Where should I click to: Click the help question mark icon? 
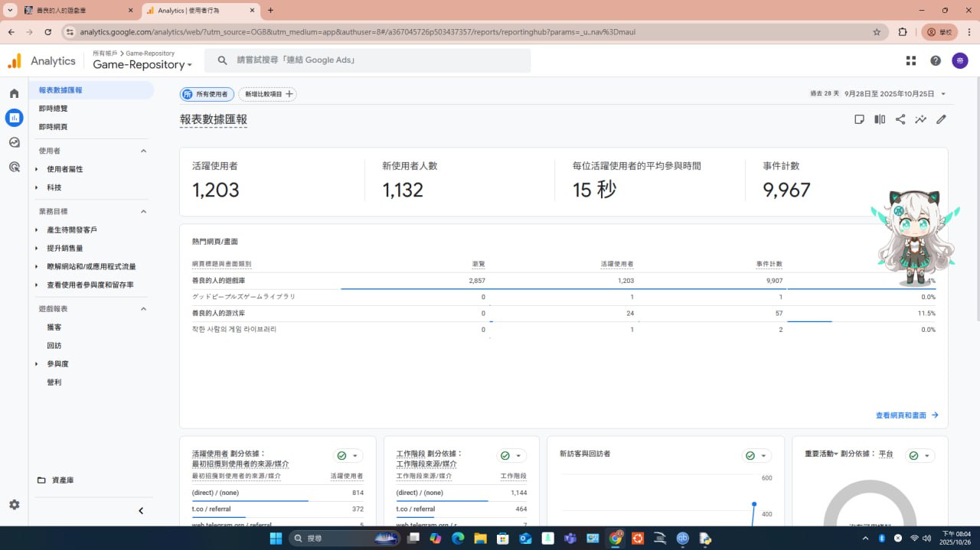936,60
